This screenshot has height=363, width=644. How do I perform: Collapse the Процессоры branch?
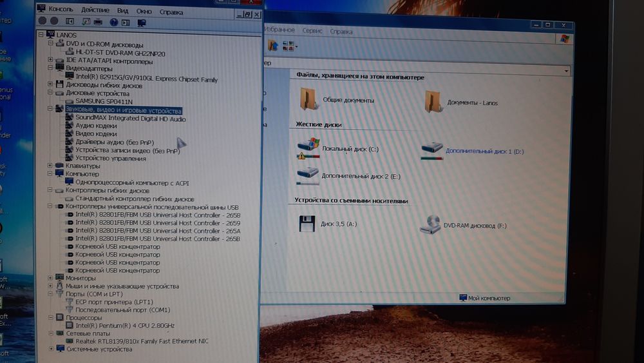click(x=50, y=317)
